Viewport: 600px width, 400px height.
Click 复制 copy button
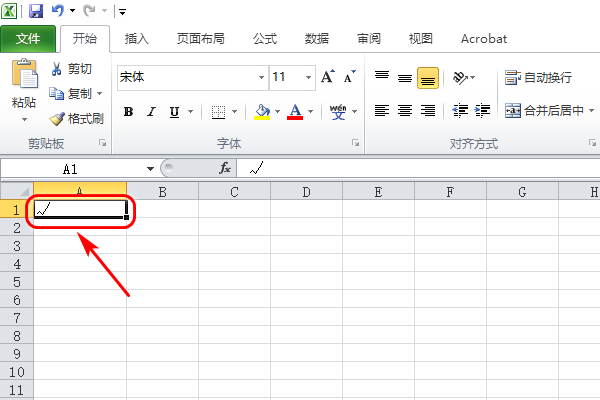click(71, 93)
